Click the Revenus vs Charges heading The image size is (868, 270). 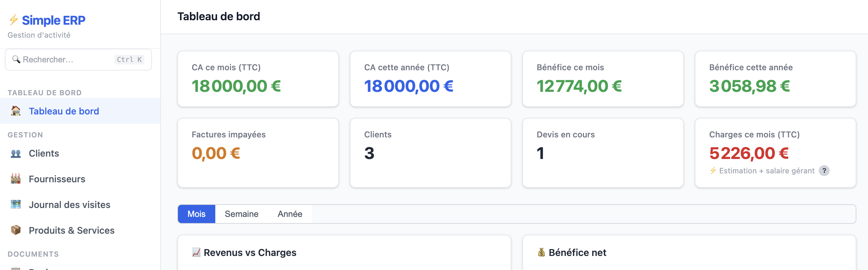(x=250, y=253)
